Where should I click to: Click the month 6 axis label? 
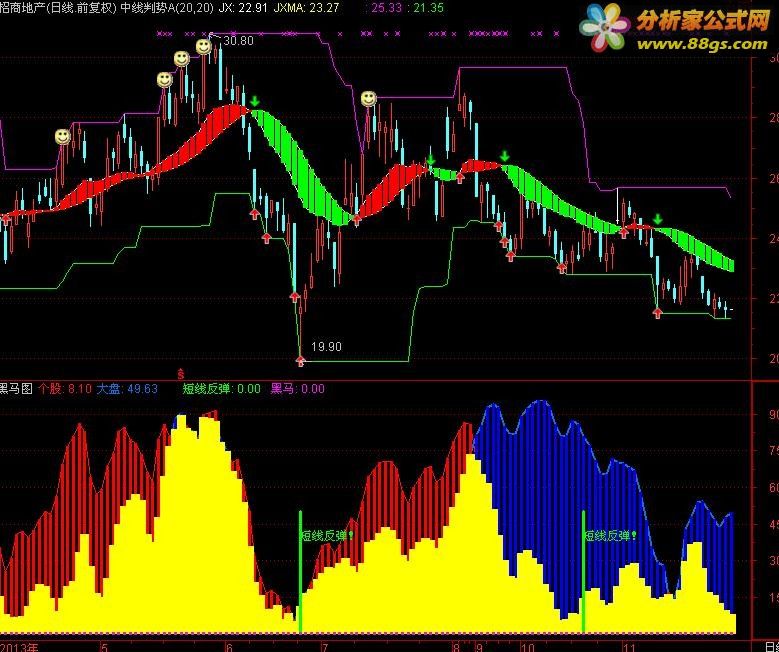coord(229,647)
